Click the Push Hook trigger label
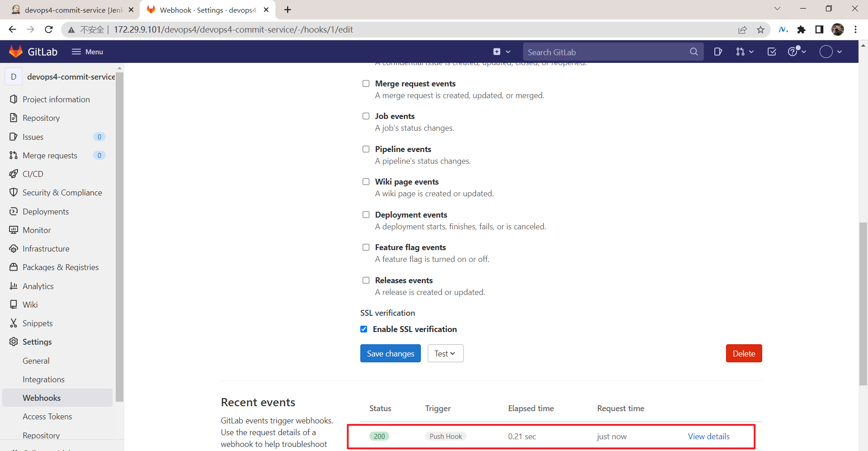 [446, 436]
